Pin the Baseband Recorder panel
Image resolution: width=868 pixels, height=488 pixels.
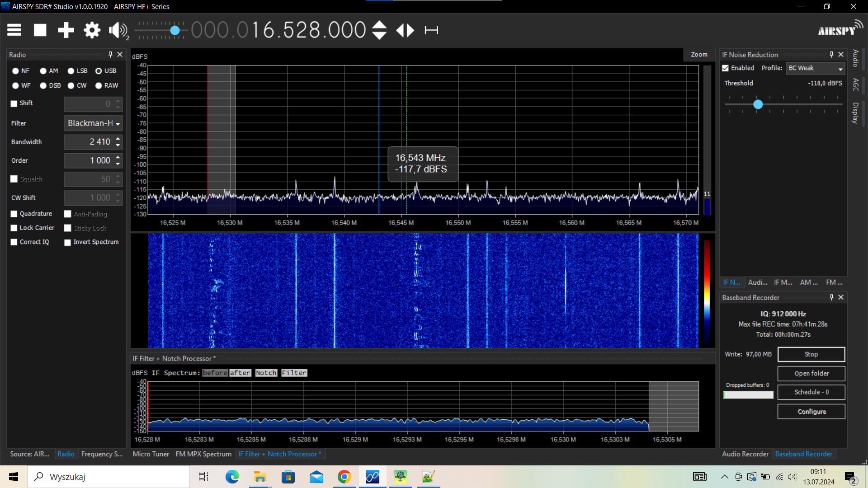click(x=831, y=297)
